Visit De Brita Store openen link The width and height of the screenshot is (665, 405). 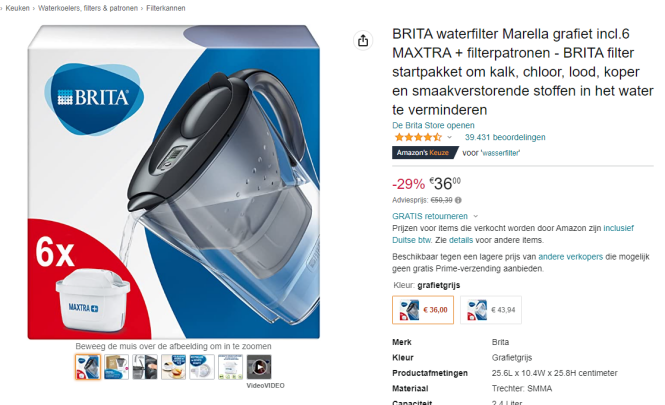[x=433, y=126]
